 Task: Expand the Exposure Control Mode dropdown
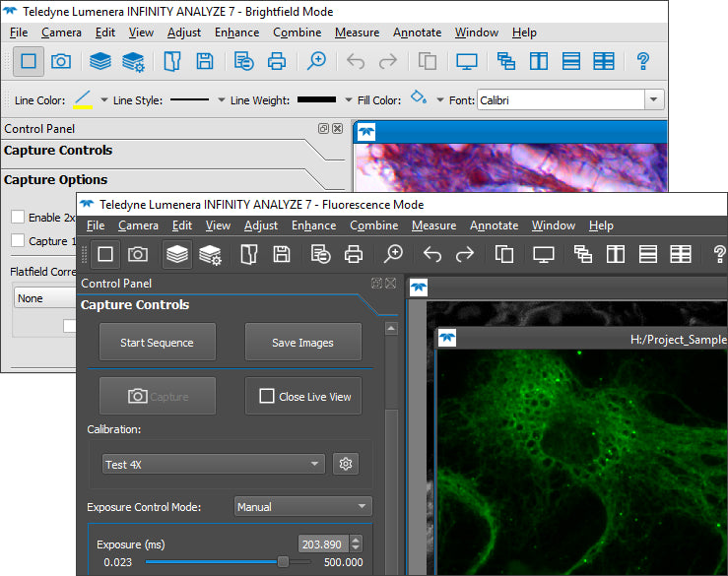(302, 507)
